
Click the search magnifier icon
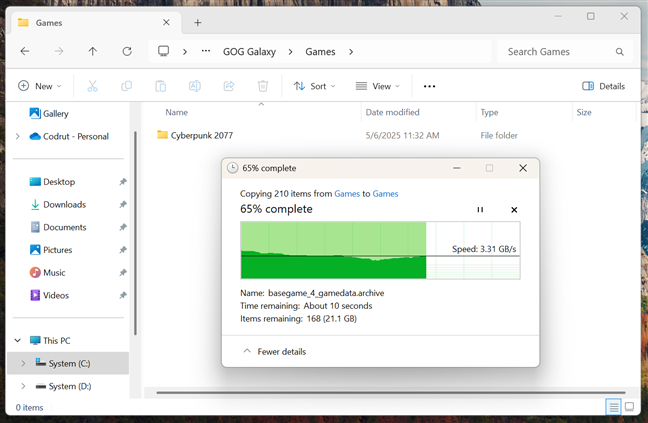pyautogui.click(x=619, y=52)
